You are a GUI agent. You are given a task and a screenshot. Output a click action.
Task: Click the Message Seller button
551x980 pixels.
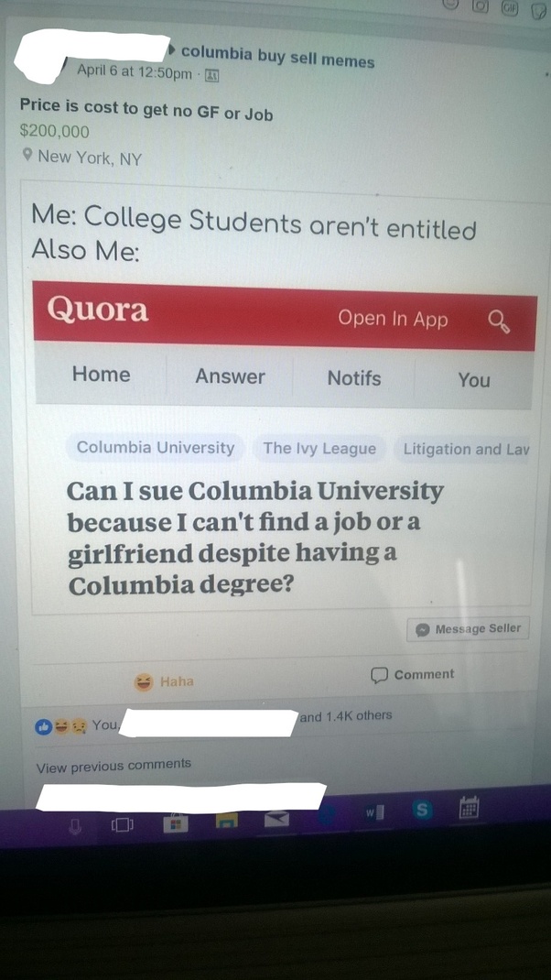[x=468, y=628]
